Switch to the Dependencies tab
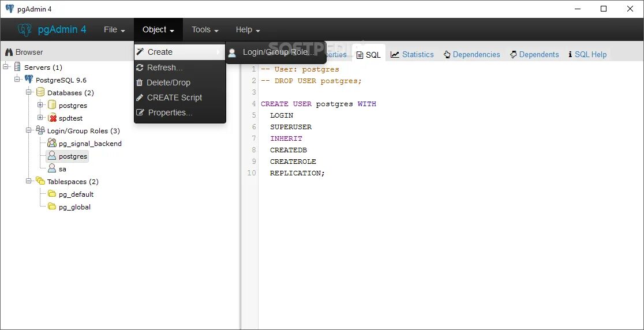The width and height of the screenshot is (644, 330). pos(472,55)
